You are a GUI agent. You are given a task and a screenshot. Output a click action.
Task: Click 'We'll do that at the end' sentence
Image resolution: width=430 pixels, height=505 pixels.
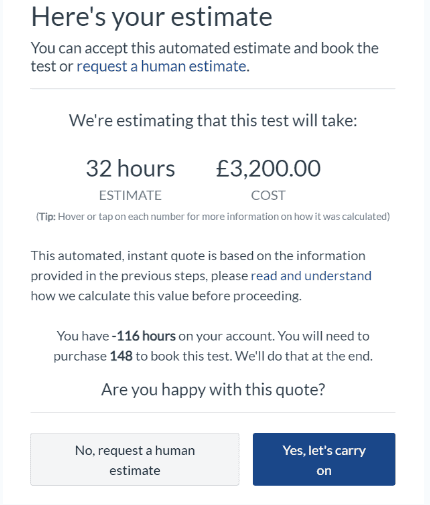click(304, 356)
